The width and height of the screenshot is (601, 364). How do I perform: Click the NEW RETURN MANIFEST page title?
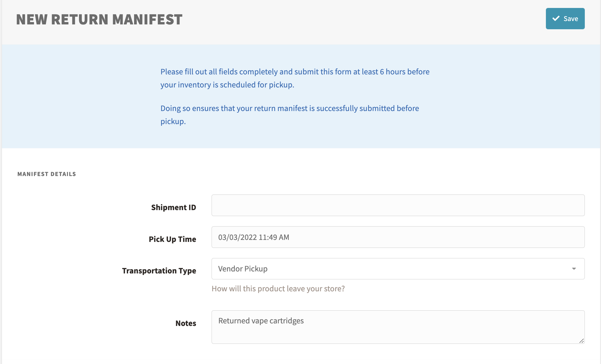[99, 19]
